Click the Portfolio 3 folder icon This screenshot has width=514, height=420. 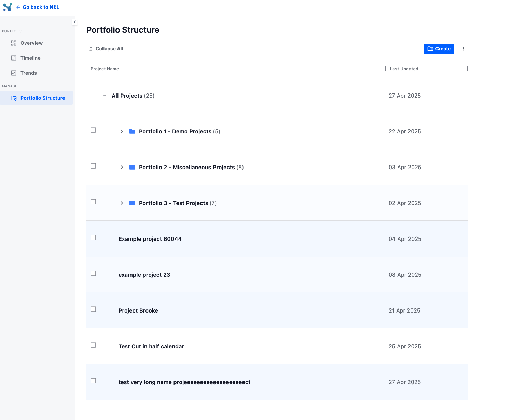tap(132, 203)
